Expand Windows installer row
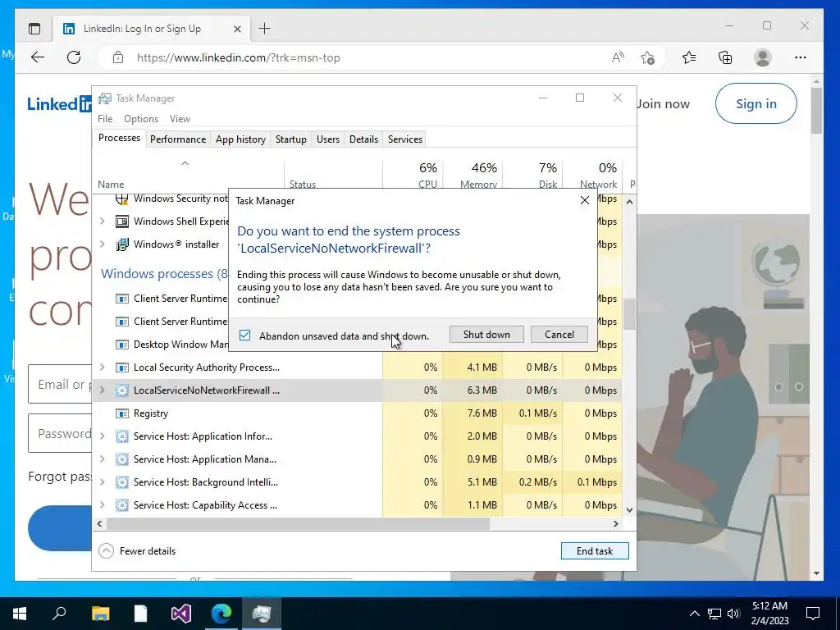The height and width of the screenshot is (630, 840). 103,244
